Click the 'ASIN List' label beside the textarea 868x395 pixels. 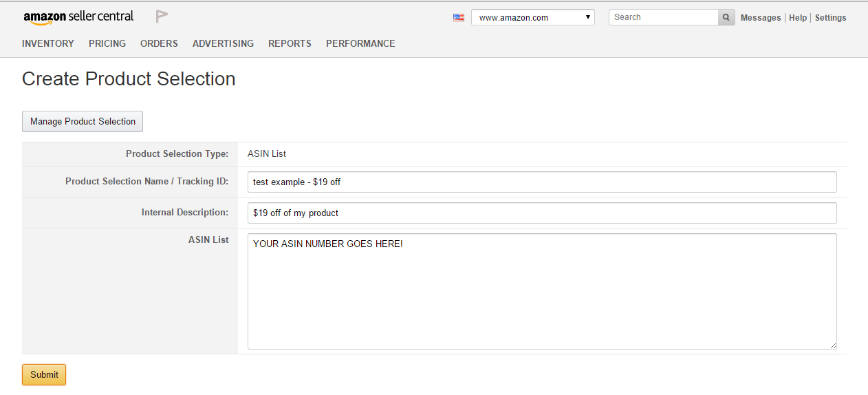[208, 240]
